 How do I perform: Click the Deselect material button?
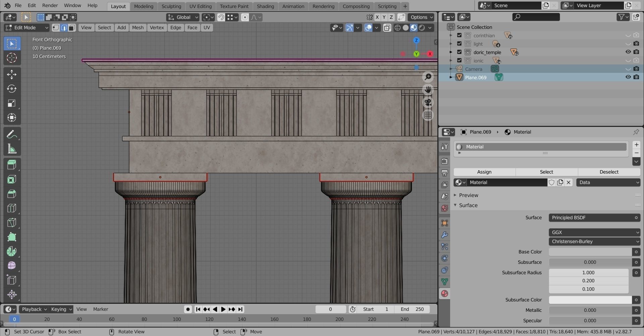click(609, 172)
